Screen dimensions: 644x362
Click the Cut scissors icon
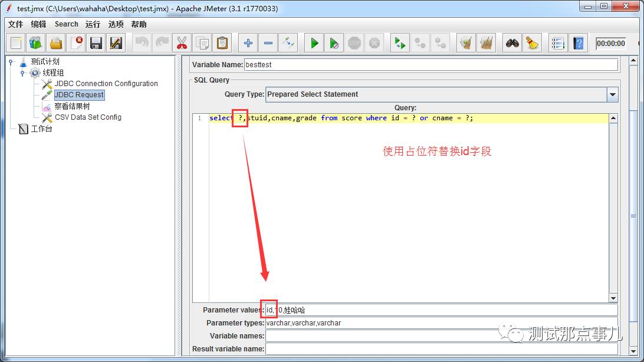[x=182, y=43]
